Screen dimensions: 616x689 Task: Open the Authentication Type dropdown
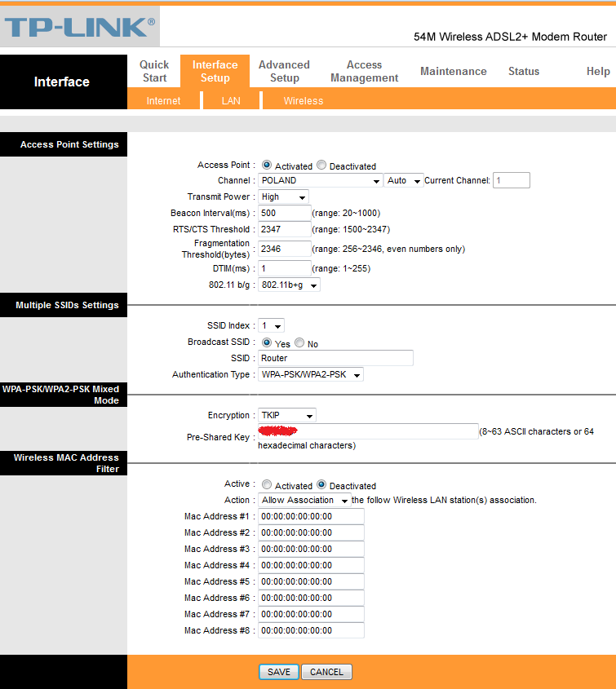(310, 375)
